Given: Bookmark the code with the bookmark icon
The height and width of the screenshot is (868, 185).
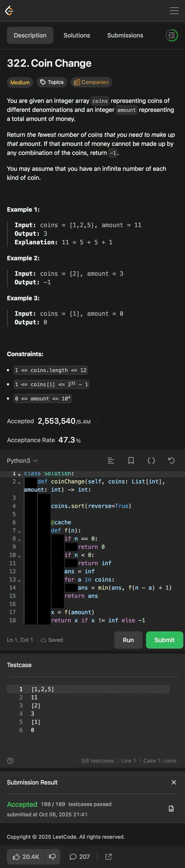Looking at the screenshot, I should 131,460.
